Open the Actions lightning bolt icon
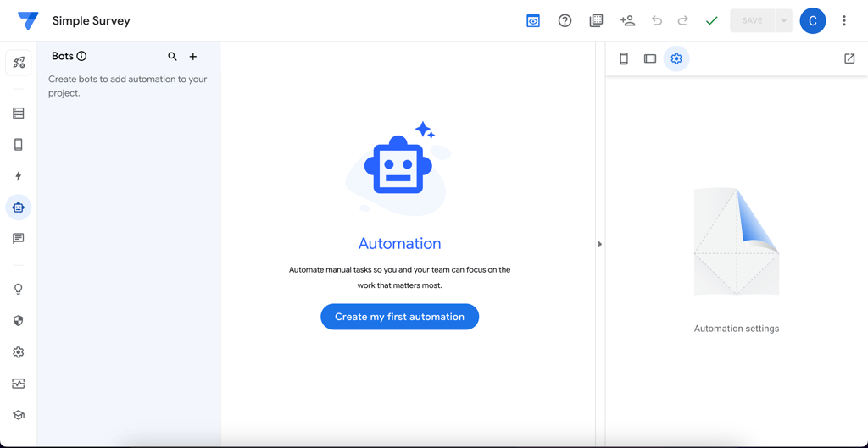 pyautogui.click(x=19, y=176)
